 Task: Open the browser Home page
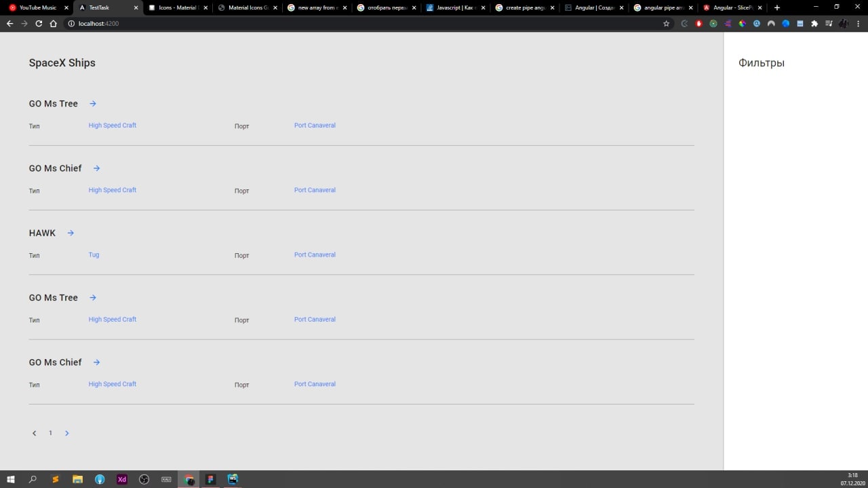click(53, 23)
